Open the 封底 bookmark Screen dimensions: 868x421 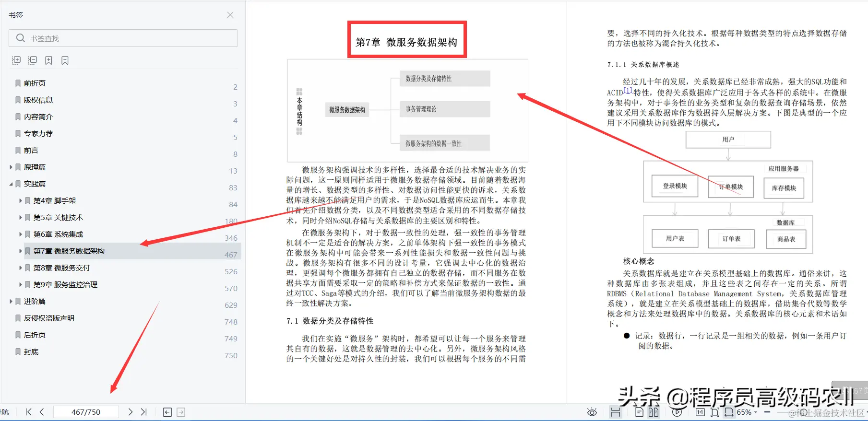31,351
